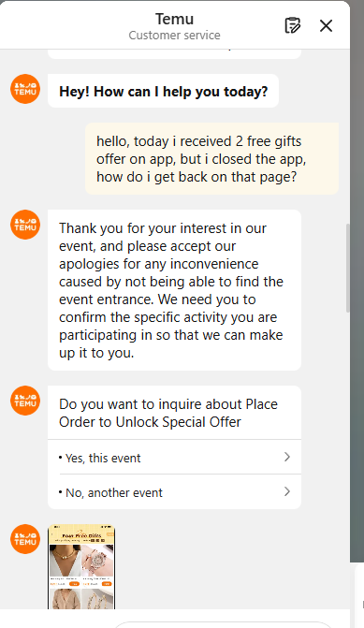
Task: Click "Place Order to Unlock Special Offer" text
Action: coord(168,413)
